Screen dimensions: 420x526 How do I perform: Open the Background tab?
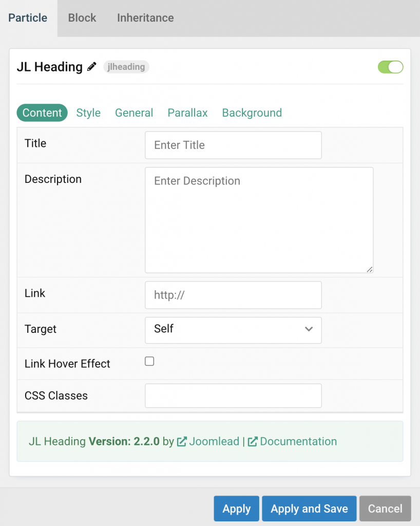252,112
